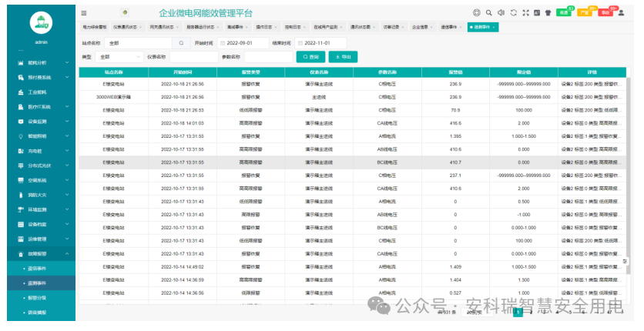Image resolution: width=644 pixels, height=331 pixels.
Task: Click the 3000WEB演示箱 station name cell
Action: (113, 97)
